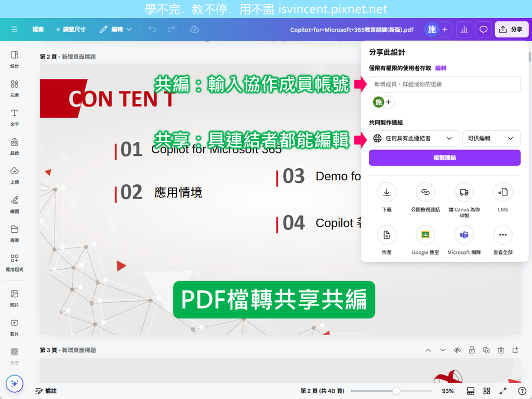
Task: Expand 任何具有此連結者 link access dropdown
Action: point(414,138)
